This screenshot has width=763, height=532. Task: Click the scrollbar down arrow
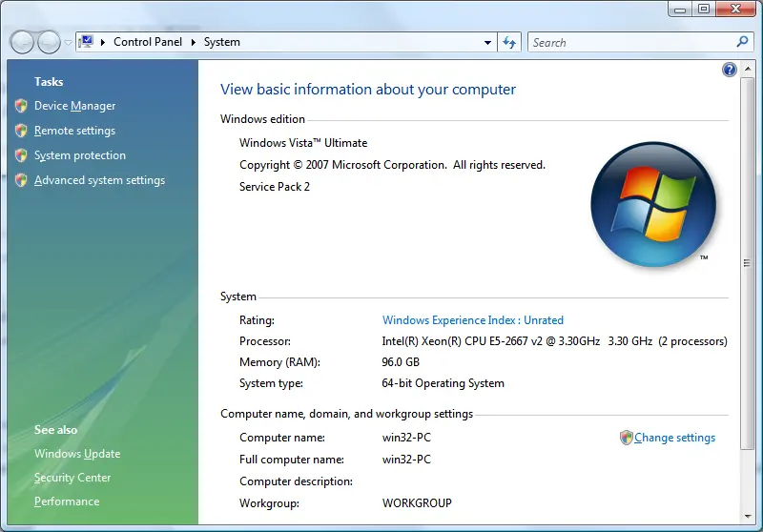tap(748, 517)
